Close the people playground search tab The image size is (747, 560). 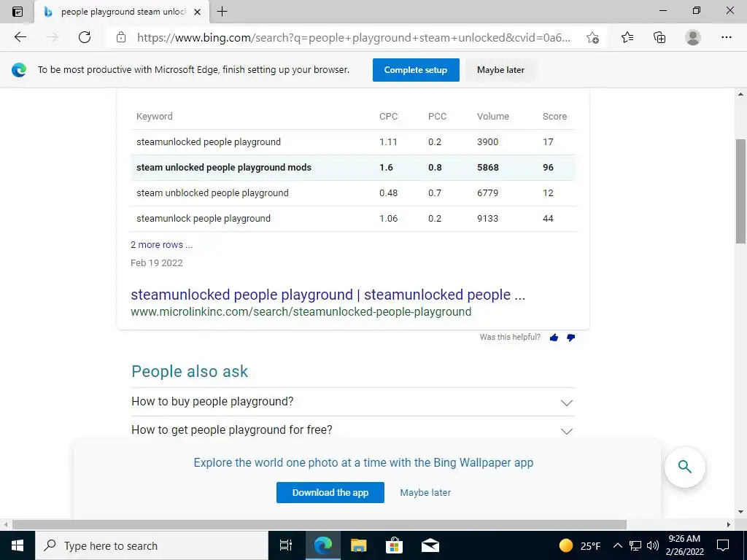[x=197, y=12]
